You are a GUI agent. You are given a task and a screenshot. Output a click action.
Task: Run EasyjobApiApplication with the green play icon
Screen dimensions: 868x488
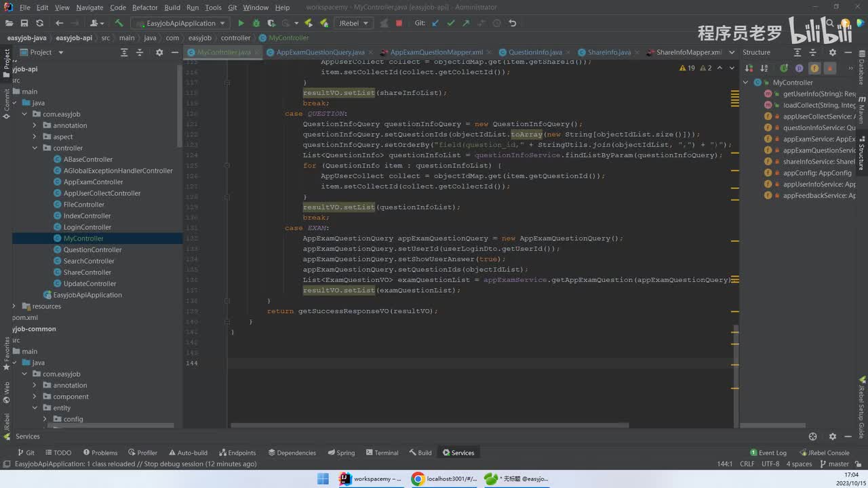pyautogui.click(x=241, y=23)
